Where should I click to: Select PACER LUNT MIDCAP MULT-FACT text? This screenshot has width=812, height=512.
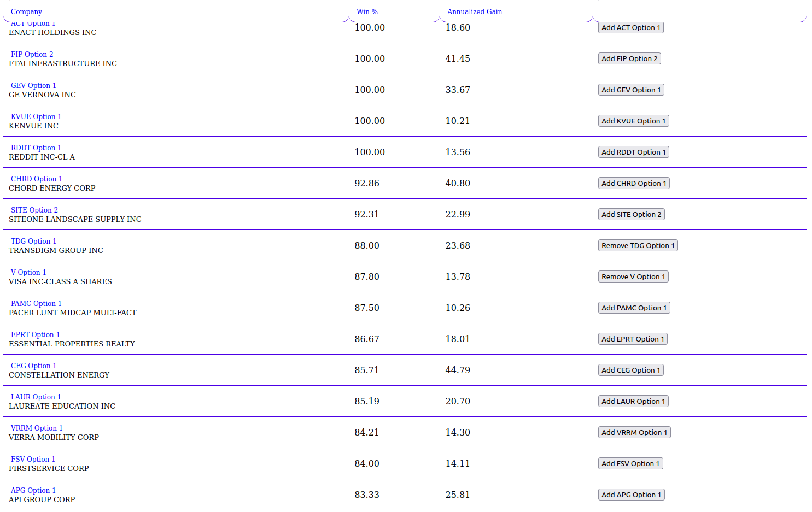[x=73, y=313]
